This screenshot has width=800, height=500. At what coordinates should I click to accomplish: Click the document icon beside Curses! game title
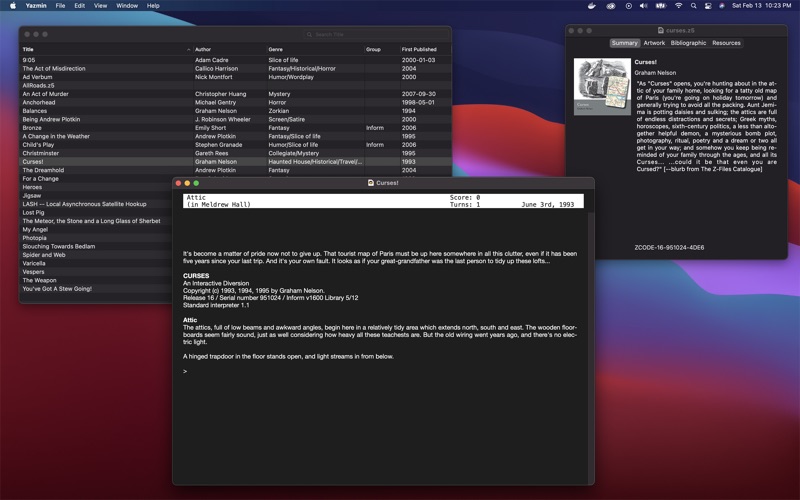pyautogui.click(x=371, y=183)
